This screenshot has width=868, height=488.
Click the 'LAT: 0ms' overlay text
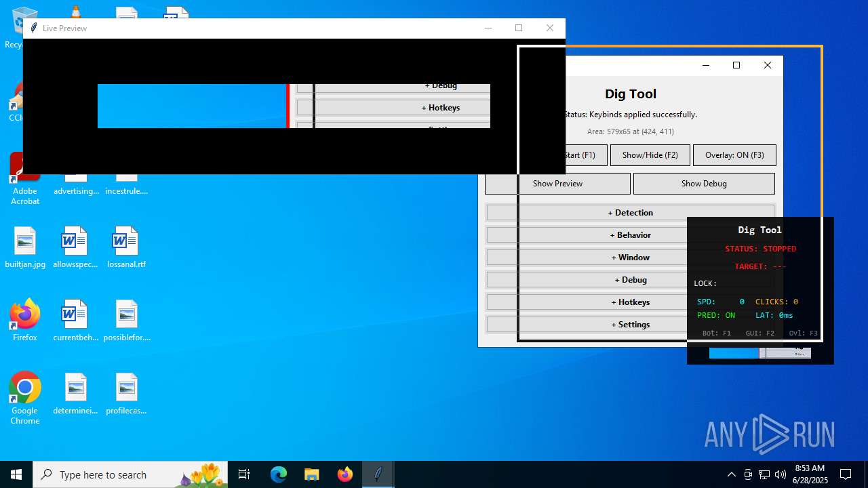click(x=774, y=315)
